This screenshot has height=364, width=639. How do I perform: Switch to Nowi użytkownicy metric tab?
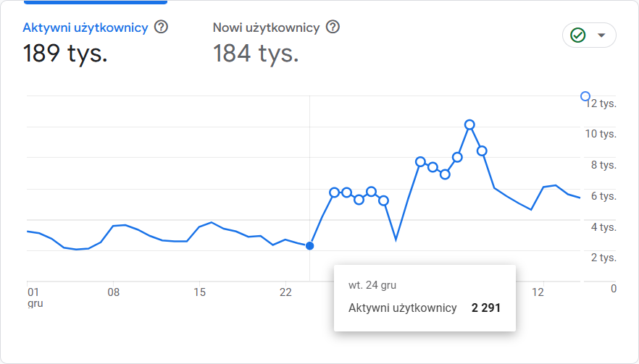[x=266, y=27]
